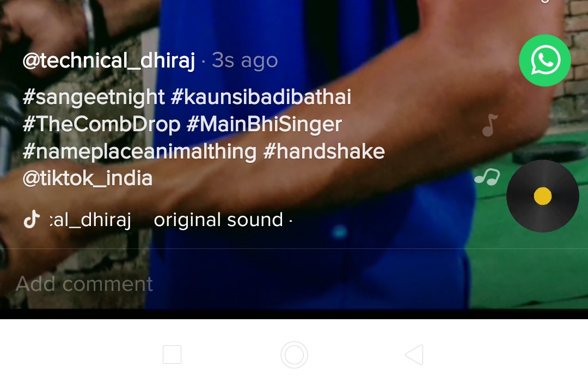Tap the '3s ago' timestamp
The height and width of the screenshot is (390, 588).
point(245,60)
